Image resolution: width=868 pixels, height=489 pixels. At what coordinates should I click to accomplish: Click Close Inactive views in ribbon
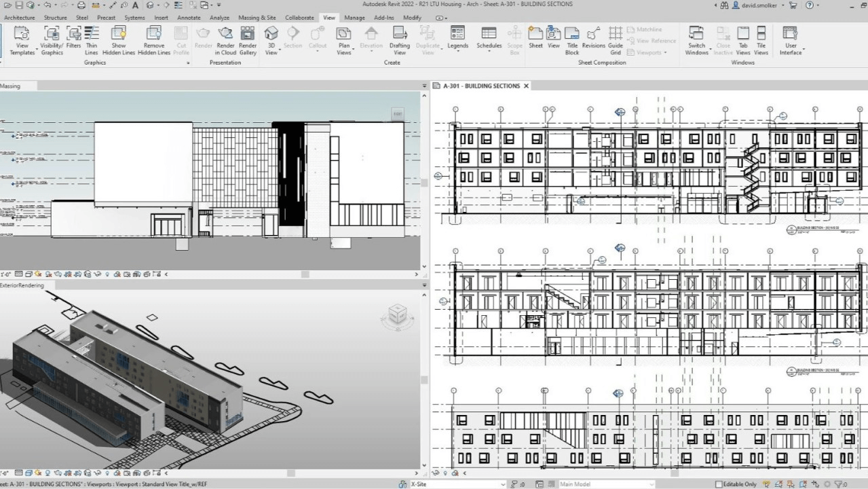(723, 40)
